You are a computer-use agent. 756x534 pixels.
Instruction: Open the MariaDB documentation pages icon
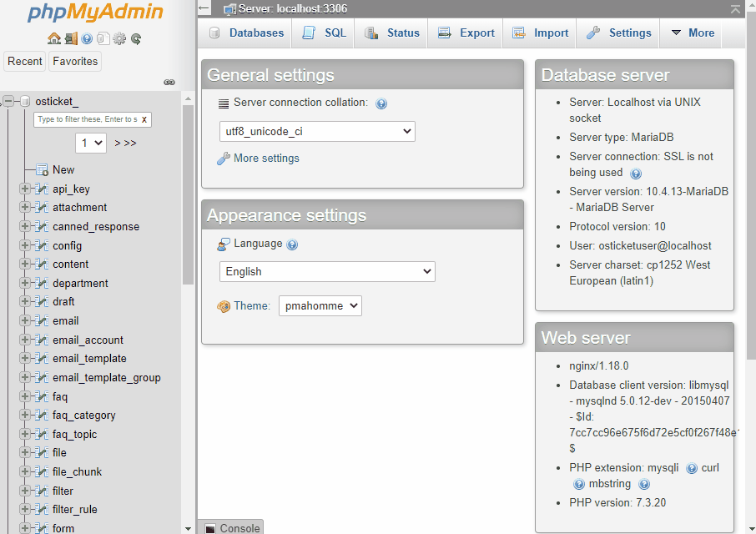tap(103, 38)
